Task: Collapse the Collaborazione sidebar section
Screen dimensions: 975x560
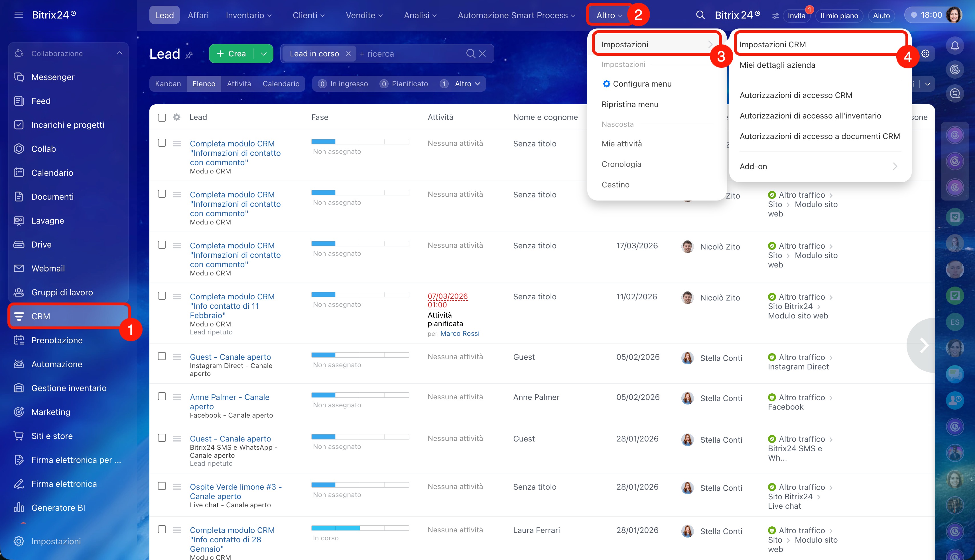Action: [120, 53]
